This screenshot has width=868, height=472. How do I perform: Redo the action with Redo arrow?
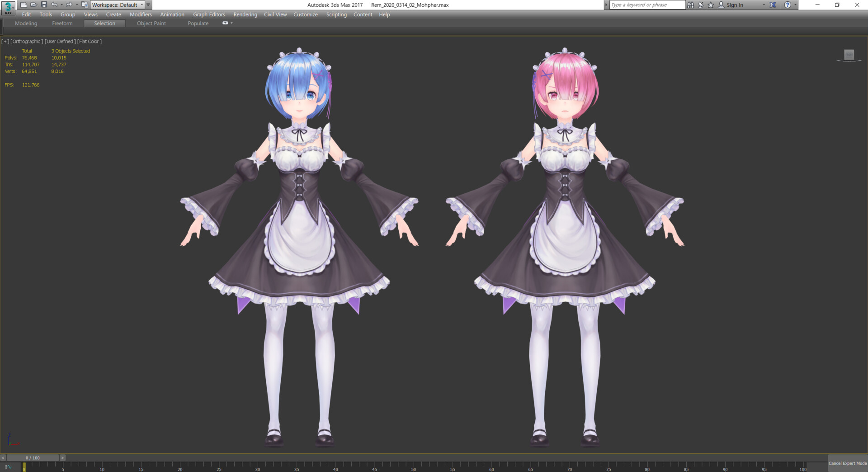69,5
